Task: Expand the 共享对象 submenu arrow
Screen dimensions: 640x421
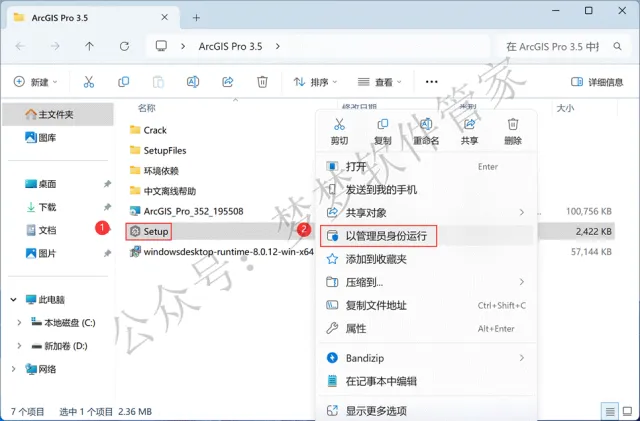Action: click(x=522, y=212)
